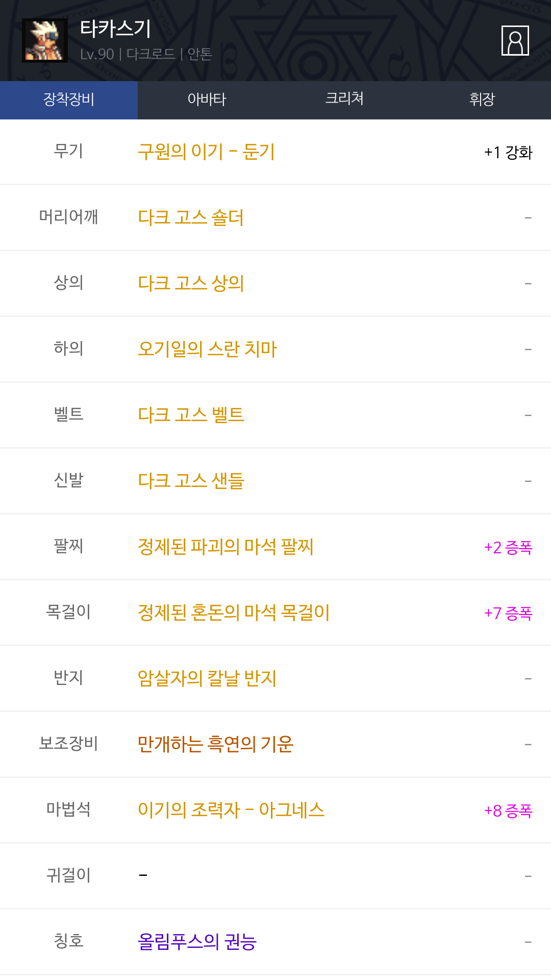This screenshot has width=551, height=980.
Task: Open the 휘장 tab
Action: click(482, 100)
